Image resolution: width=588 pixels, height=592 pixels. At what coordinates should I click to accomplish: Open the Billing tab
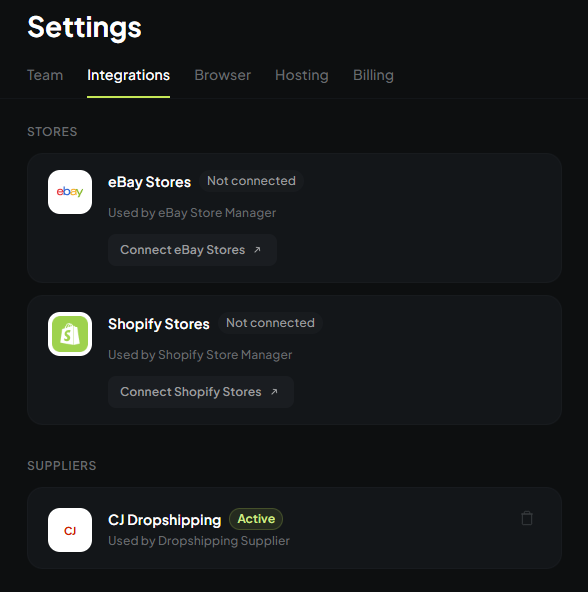tap(373, 75)
